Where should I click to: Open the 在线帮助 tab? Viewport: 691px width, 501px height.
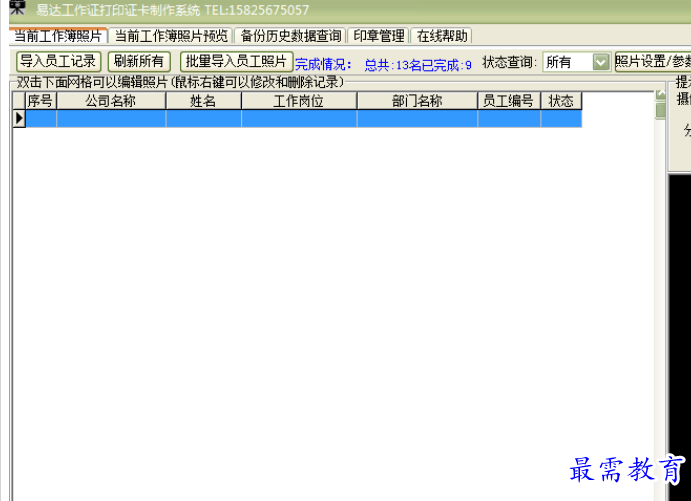pos(442,36)
